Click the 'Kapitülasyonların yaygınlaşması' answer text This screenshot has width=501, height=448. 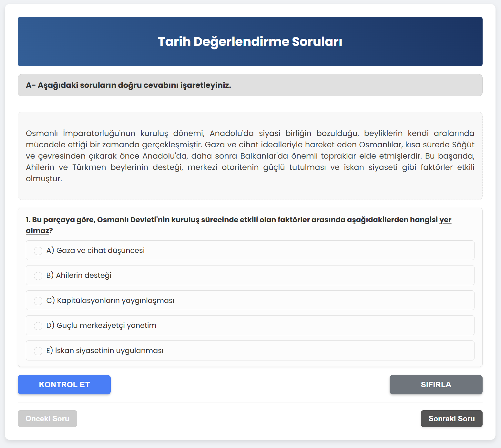click(116, 301)
